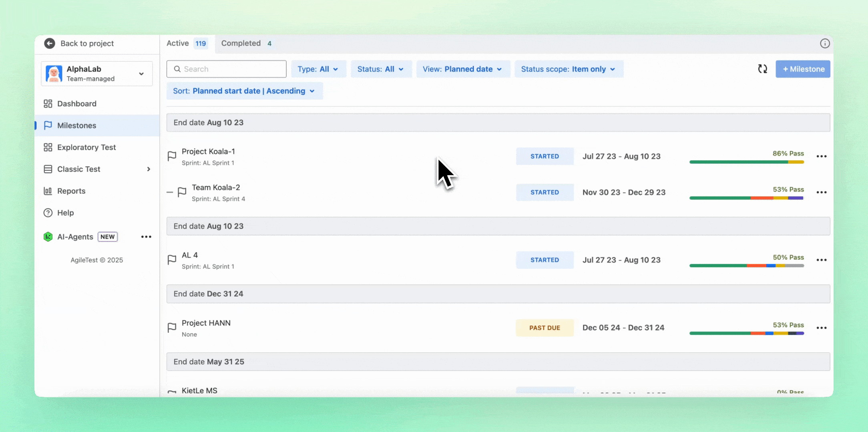The image size is (868, 432).
Task: Open the Type: All filter dropdown
Action: tap(318, 69)
